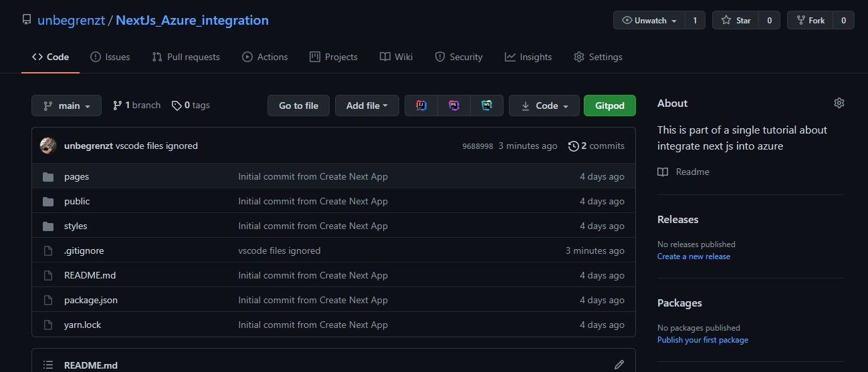868x372 pixels.
Task: Open the Code download dropdown
Action: click(544, 106)
